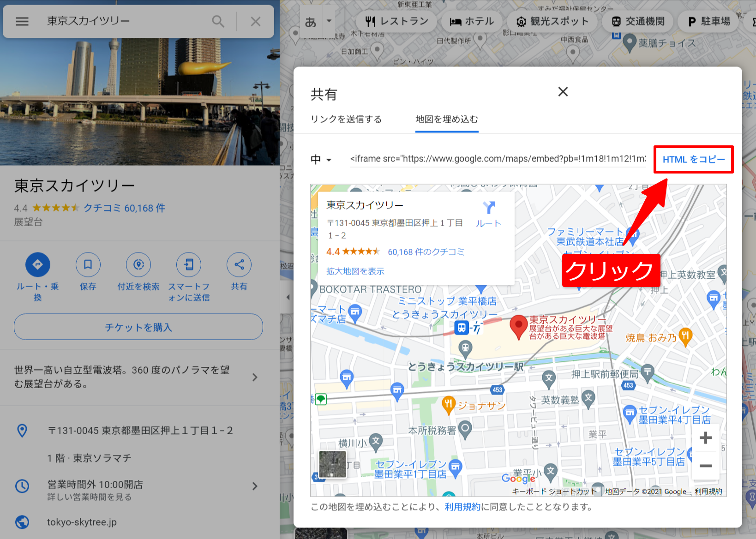Click the 駐車場 filter chip
Screen dimensions: 756x539
click(709, 21)
